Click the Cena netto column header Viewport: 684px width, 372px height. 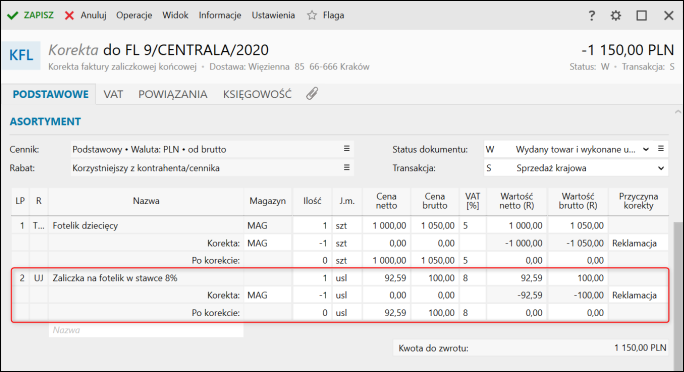coord(386,201)
